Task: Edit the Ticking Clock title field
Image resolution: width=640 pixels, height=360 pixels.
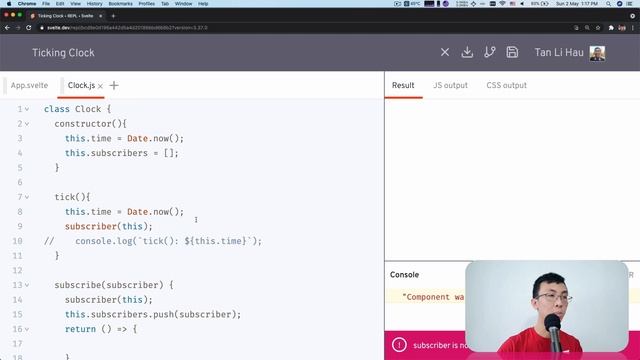Action: tap(63, 53)
